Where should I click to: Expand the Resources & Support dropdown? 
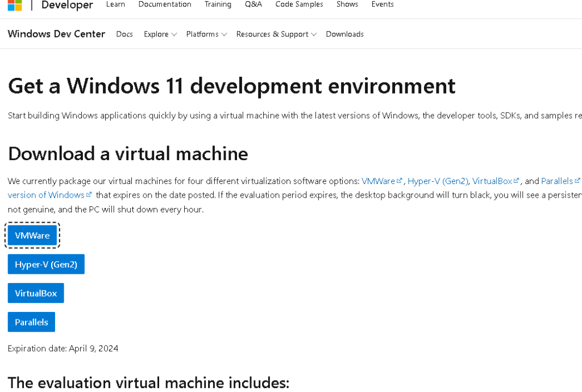pos(276,34)
